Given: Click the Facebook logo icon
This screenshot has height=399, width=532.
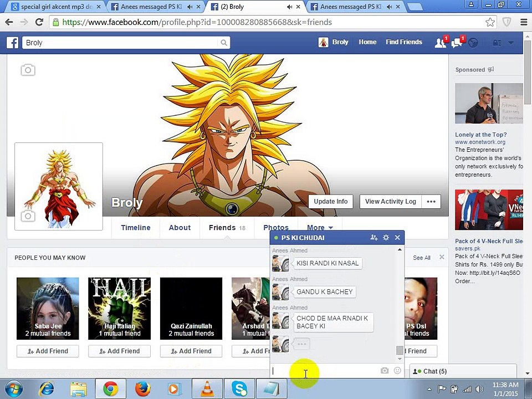Looking at the screenshot, I should (13, 43).
